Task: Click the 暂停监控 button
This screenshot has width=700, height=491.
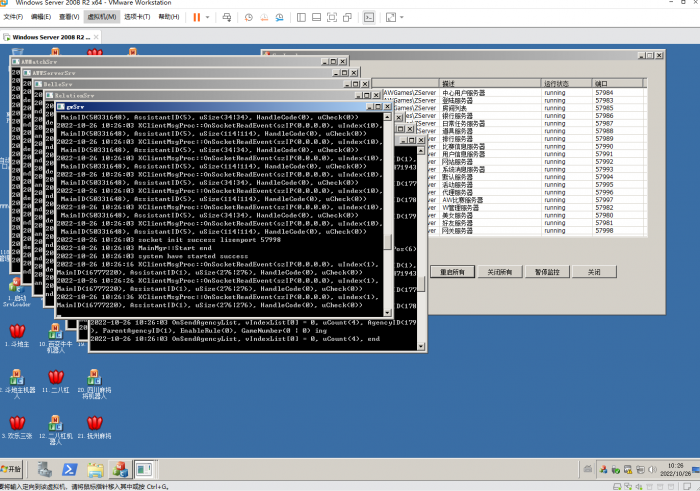Action: (547, 272)
